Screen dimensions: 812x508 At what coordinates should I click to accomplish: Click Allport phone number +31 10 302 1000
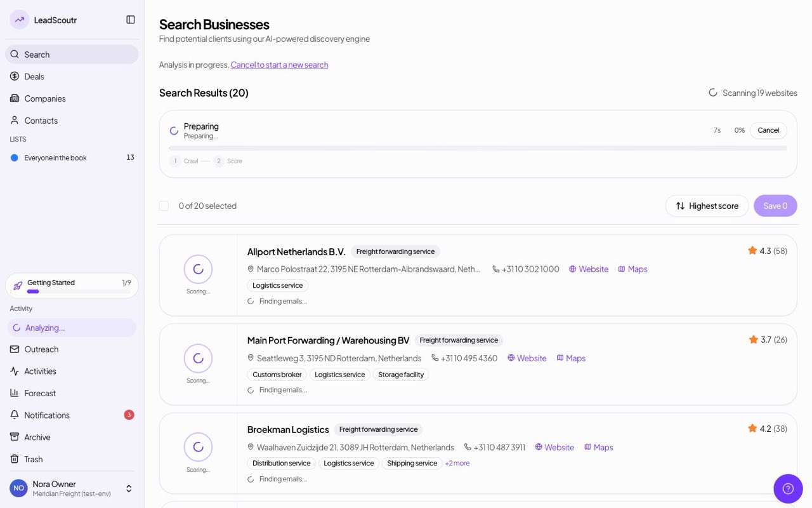(x=526, y=269)
